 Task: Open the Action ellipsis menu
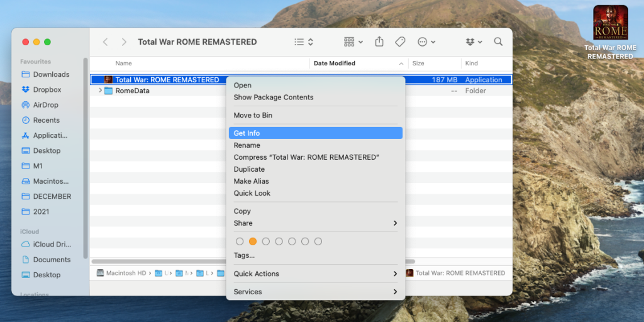[x=426, y=42]
